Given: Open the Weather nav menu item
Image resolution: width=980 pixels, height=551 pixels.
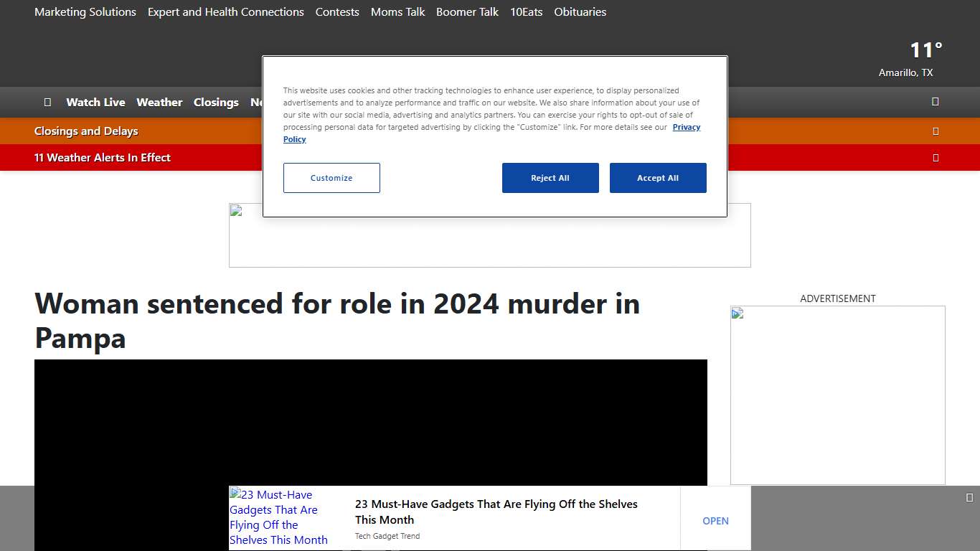Looking at the screenshot, I should [159, 102].
